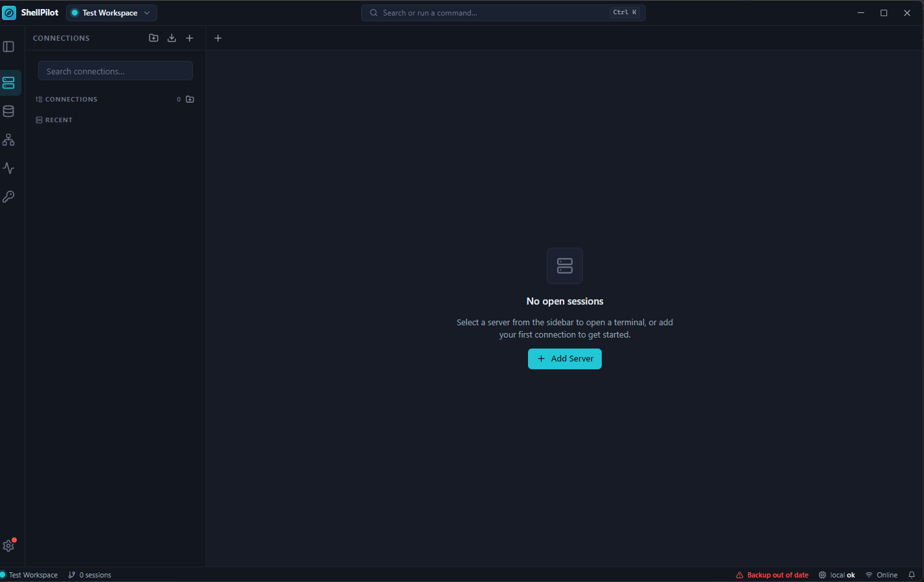Close the ShellPilot window

pos(907,13)
